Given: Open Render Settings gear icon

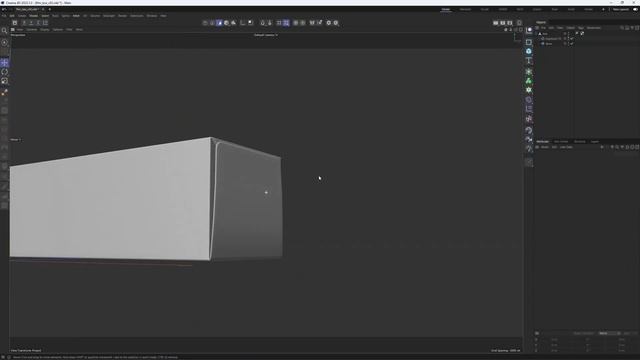Looking at the screenshot, I should [x=329, y=23].
